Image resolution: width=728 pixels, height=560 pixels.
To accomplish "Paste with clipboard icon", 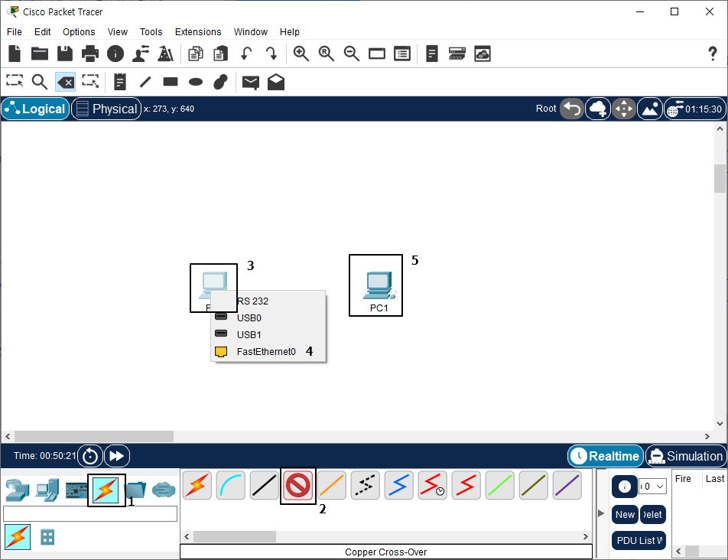I will tap(220, 54).
